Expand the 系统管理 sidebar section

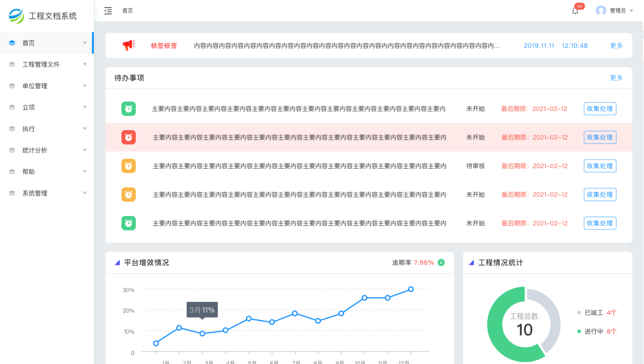point(35,193)
